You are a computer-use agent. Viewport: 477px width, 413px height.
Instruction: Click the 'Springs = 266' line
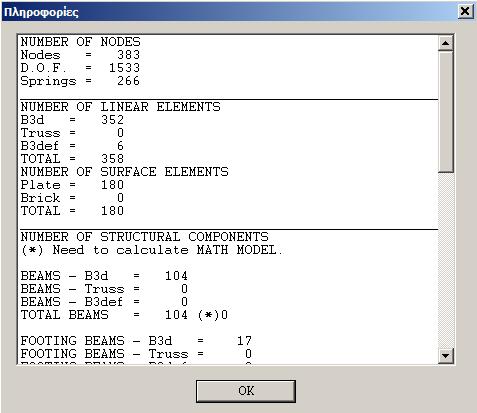80,81
